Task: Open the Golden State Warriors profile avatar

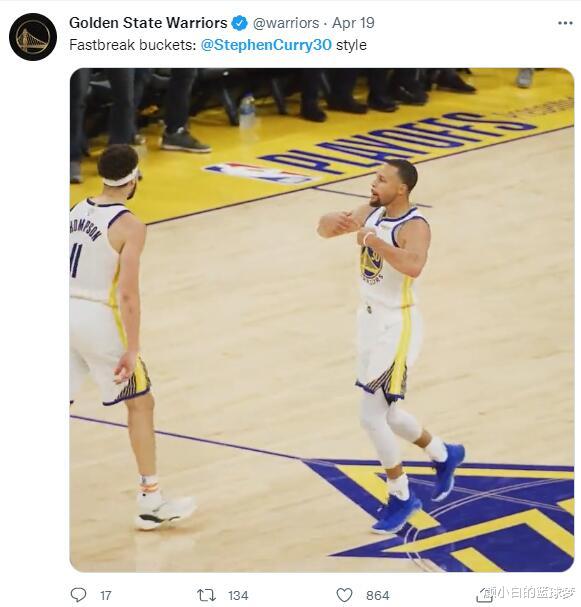Action: [x=33, y=37]
